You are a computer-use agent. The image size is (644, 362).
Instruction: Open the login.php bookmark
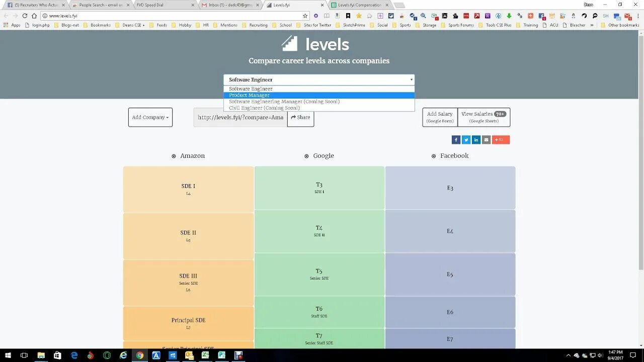pyautogui.click(x=38, y=25)
